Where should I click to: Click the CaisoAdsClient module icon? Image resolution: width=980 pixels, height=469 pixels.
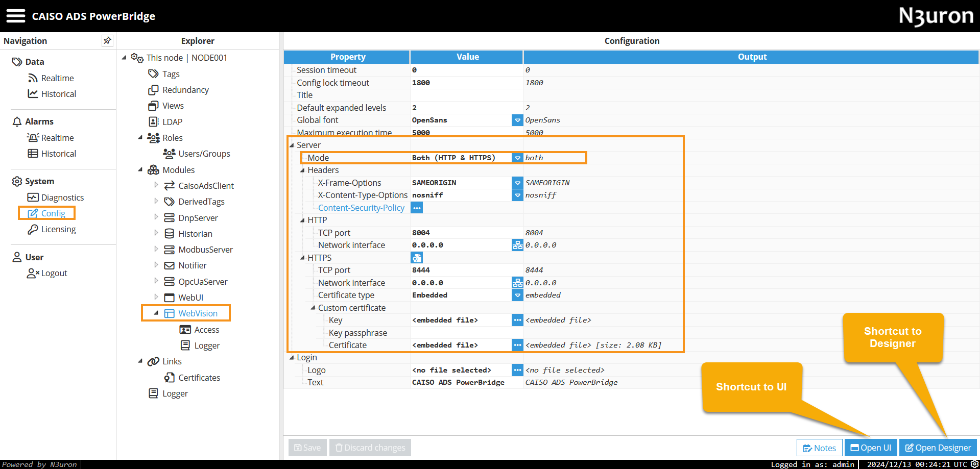(x=170, y=186)
